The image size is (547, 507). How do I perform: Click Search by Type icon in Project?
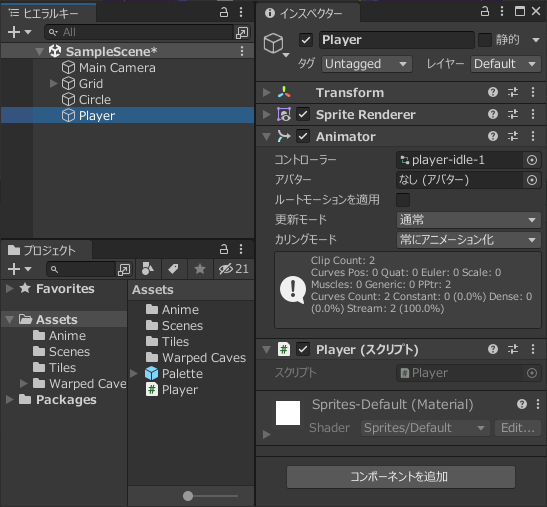pyautogui.click(x=148, y=269)
